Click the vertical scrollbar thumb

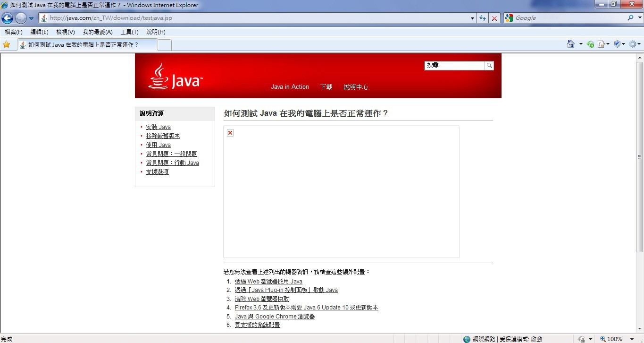(640, 157)
